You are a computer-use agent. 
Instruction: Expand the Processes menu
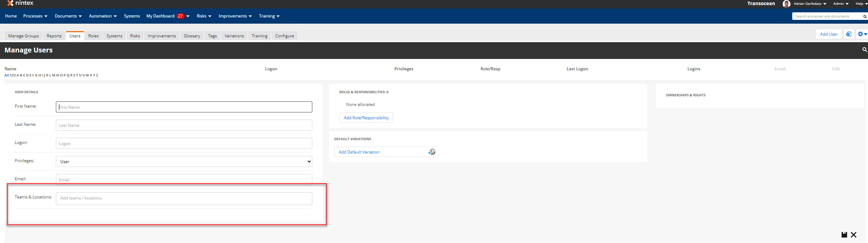35,16
